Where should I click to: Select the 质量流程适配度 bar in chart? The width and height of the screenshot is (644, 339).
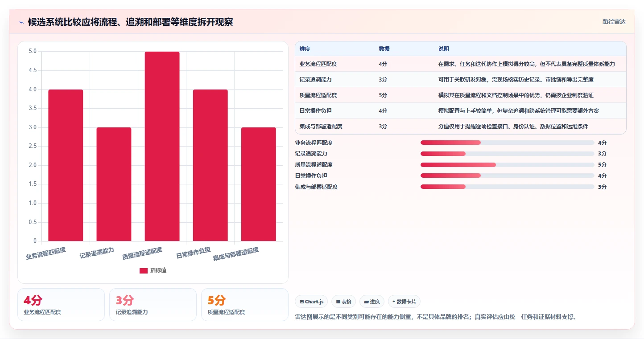point(162,146)
